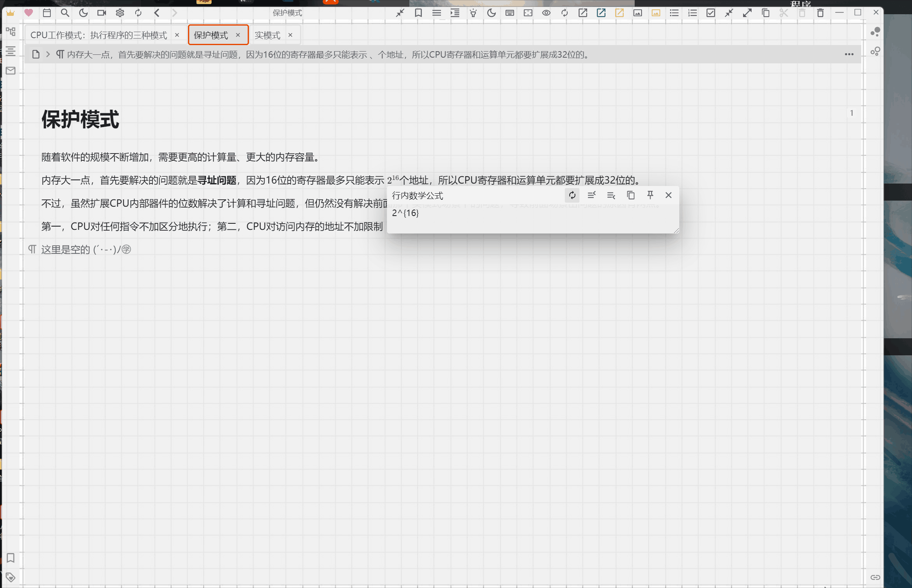912x588 pixels.
Task: Open the inbox from the left sidebar
Action: (11, 71)
